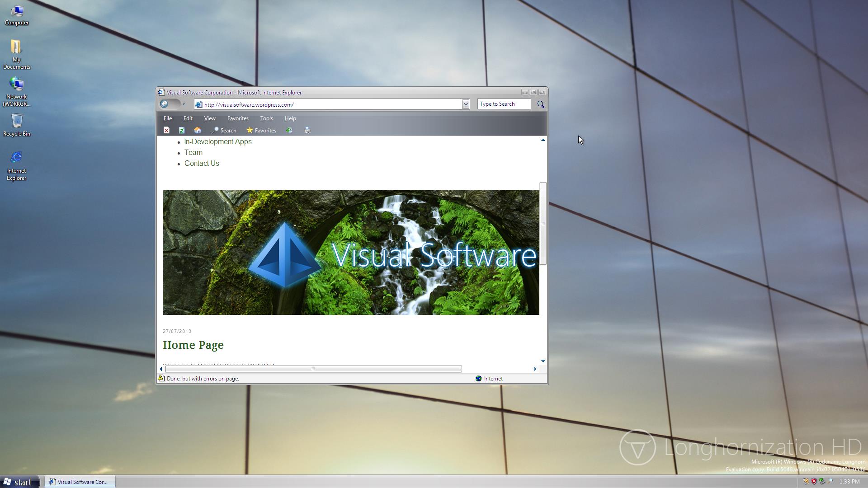Open the View menu

209,118
